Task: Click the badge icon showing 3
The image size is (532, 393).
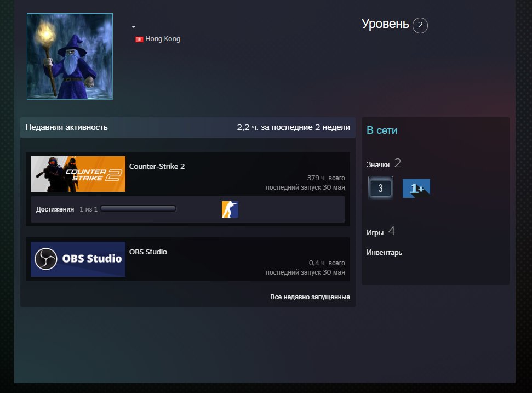Action: 381,187
